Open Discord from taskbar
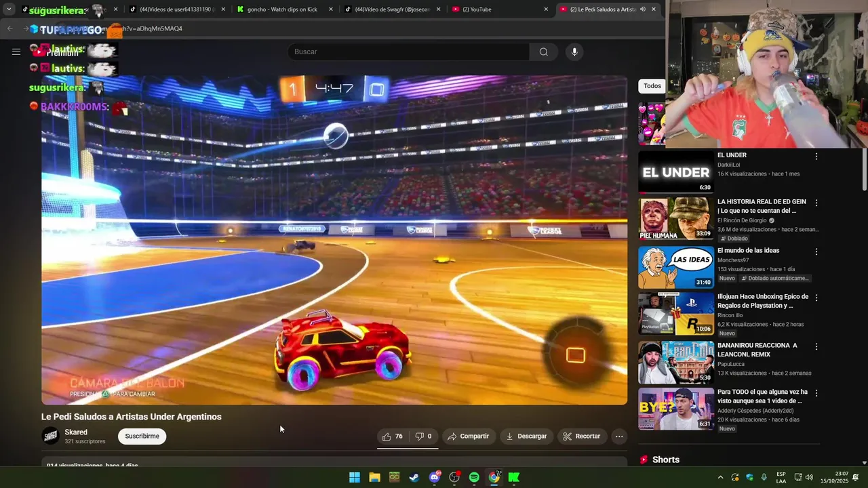Screen dimensions: 868x488 (435, 477)
